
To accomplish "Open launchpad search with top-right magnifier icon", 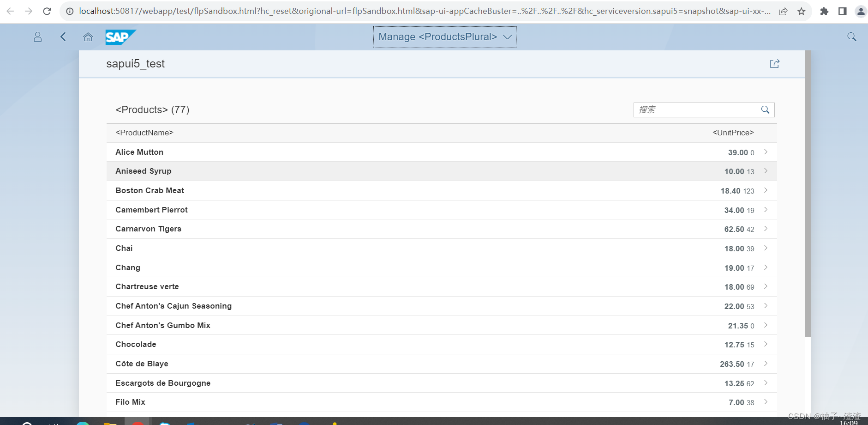I will [x=851, y=36].
